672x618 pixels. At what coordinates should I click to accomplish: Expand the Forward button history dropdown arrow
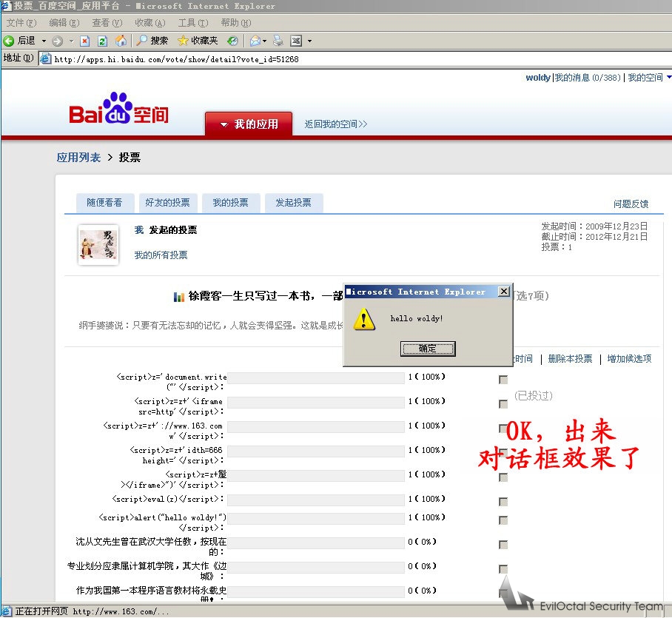point(71,41)
